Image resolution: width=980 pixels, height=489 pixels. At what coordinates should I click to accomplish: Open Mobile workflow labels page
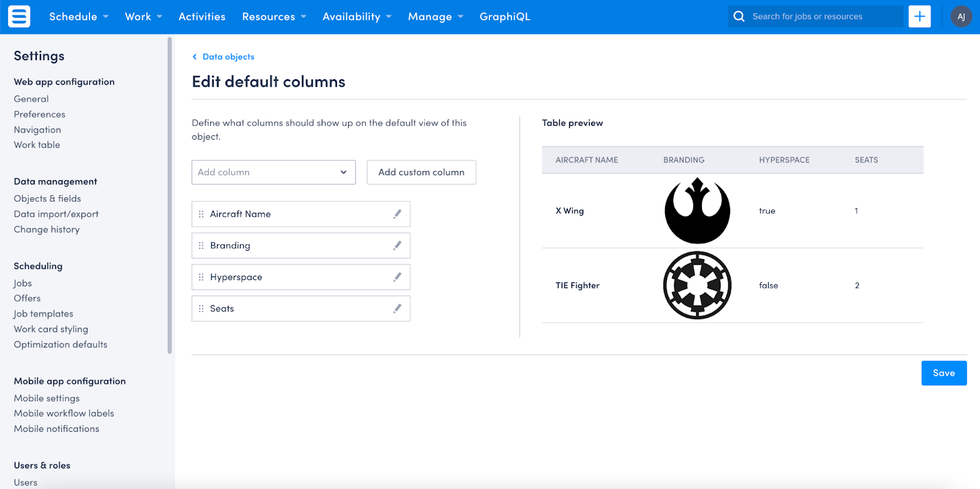[x=64, y=414]
